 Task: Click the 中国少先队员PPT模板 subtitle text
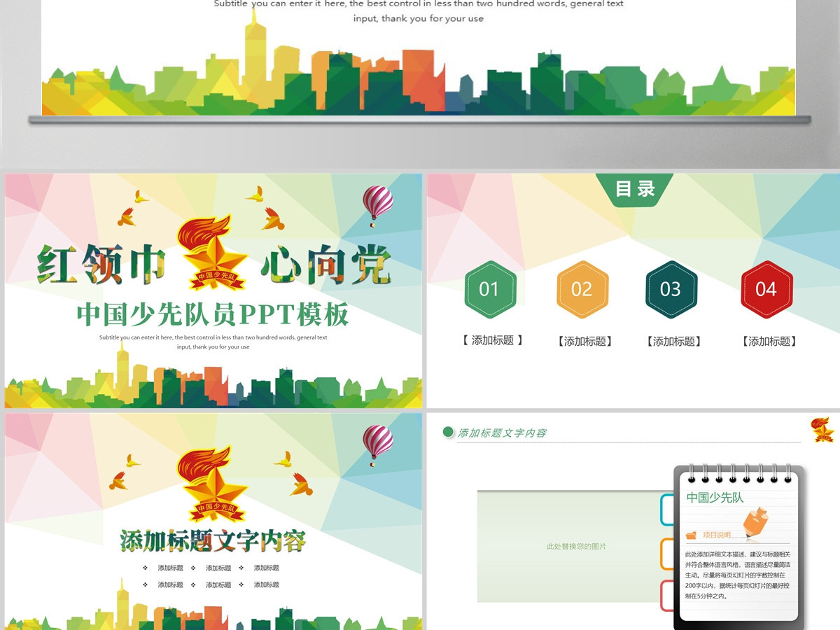pyautogui.click(x=213, y=315)
